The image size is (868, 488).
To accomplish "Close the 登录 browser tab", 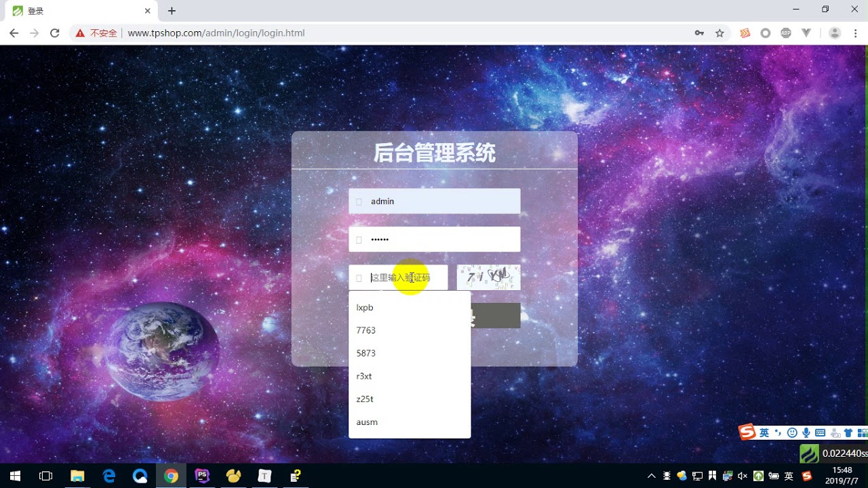I will [148, 11].
